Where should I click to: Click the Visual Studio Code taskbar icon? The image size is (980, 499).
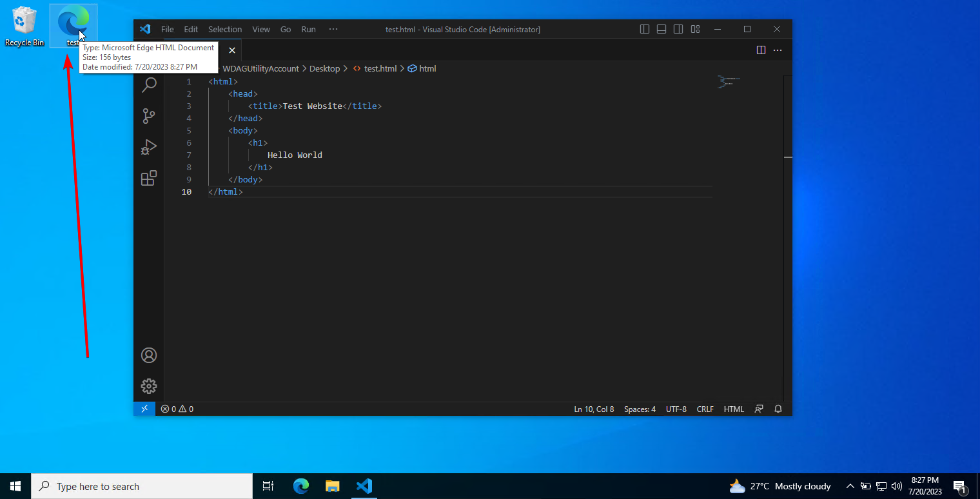[x=364, y=486]
